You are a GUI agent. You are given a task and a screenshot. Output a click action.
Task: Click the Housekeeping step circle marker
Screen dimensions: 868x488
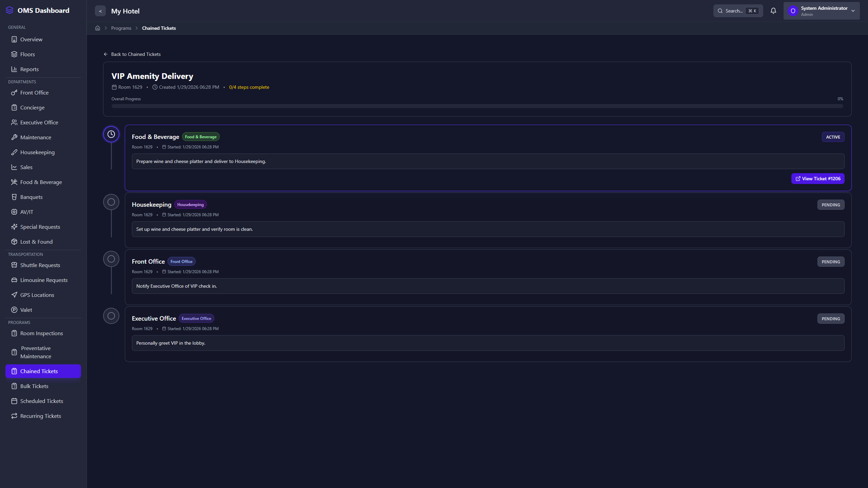point(111,202)
